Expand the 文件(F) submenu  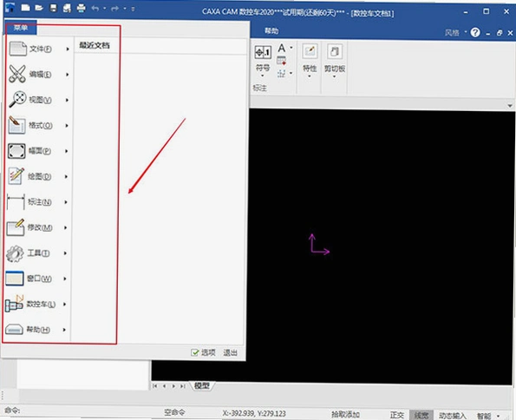coord(39,49)
